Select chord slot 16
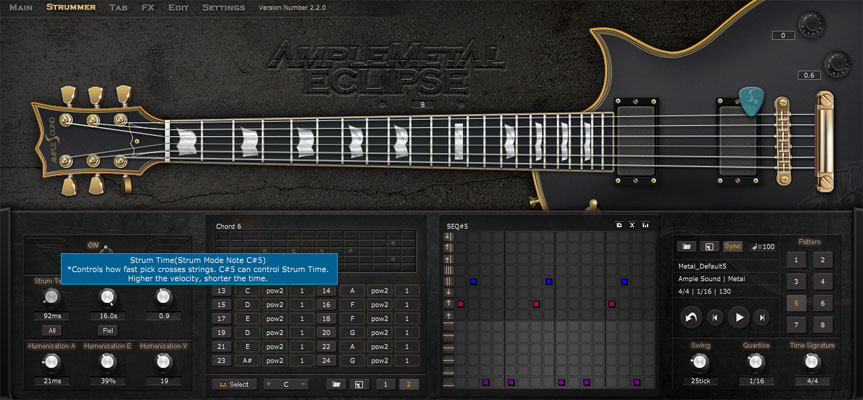Image resolution: width=863 pixels, height=400 pixels. point(326,305)
